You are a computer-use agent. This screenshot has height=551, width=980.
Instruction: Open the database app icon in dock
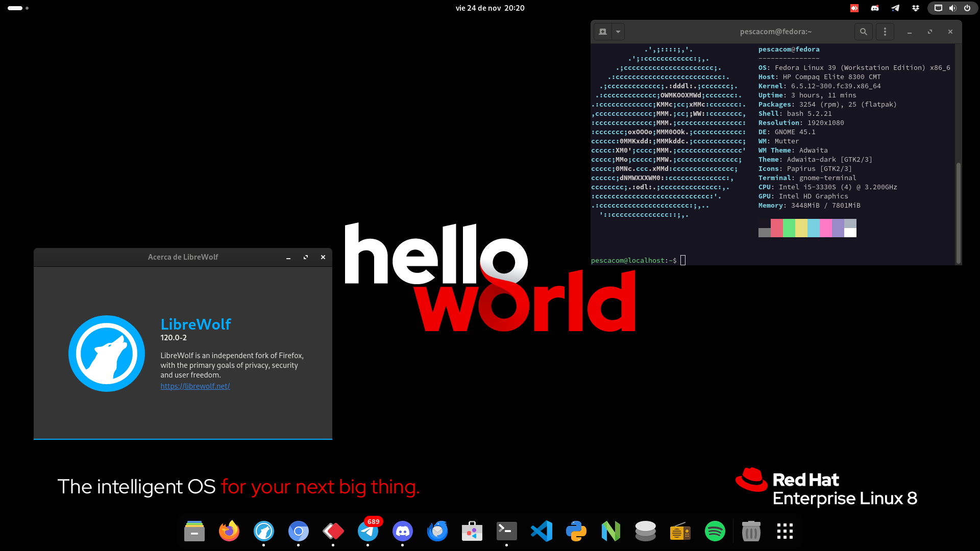coord(645,531)
